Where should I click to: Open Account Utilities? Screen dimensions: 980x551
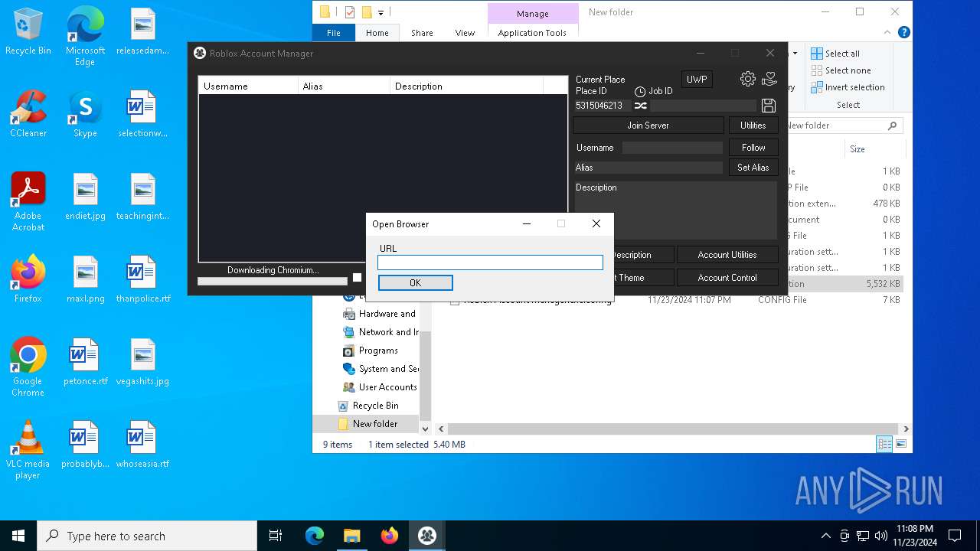pyautogui.click(x=727, y=255)
